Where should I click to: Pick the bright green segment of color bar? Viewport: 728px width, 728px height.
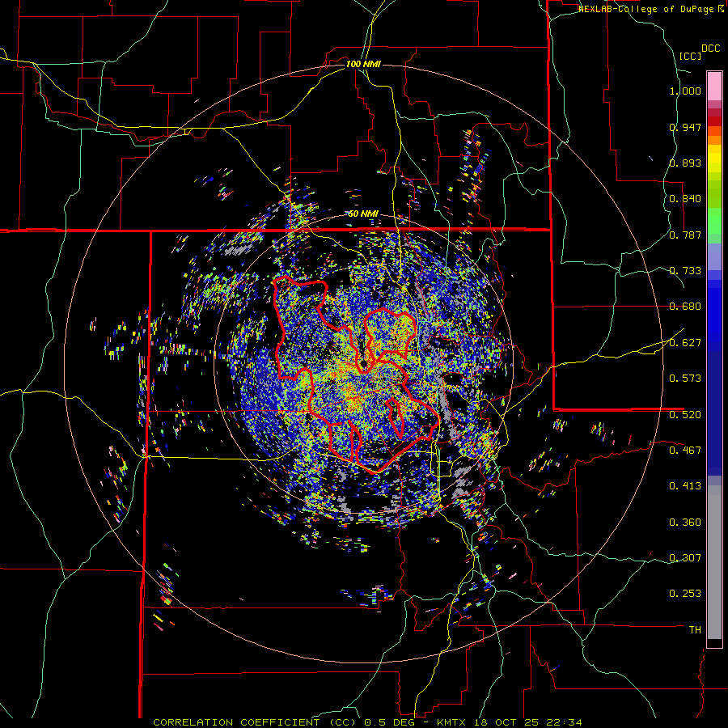pos(714,221)
